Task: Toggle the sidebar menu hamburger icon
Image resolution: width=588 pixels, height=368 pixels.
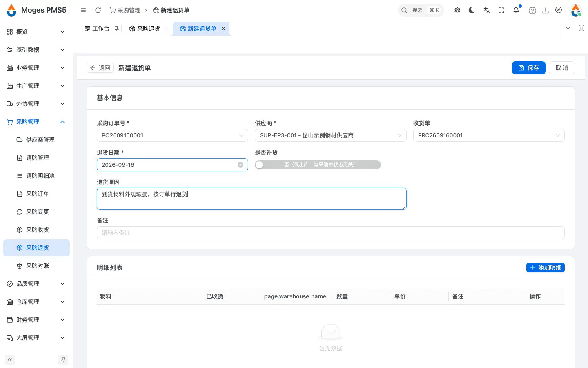Action: point(83,10)
